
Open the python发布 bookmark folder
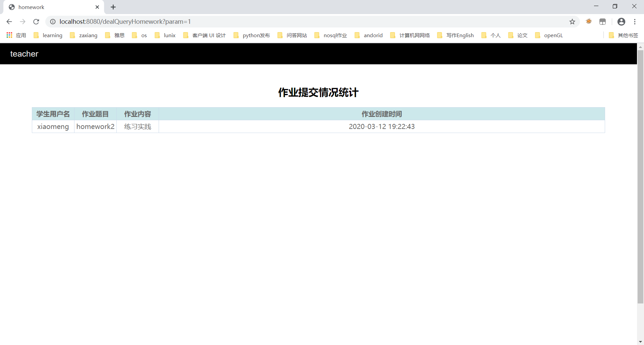(x=256, y=35)
